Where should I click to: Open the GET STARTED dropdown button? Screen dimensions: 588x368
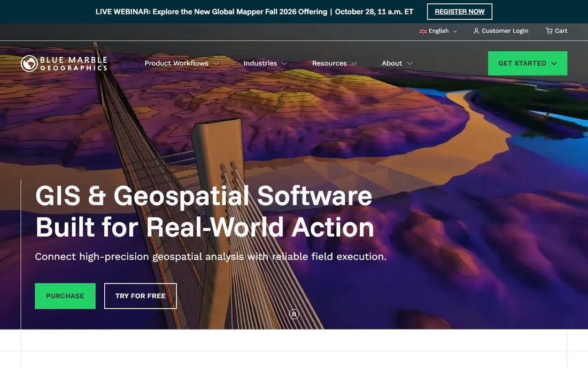[x=528, y=64]
